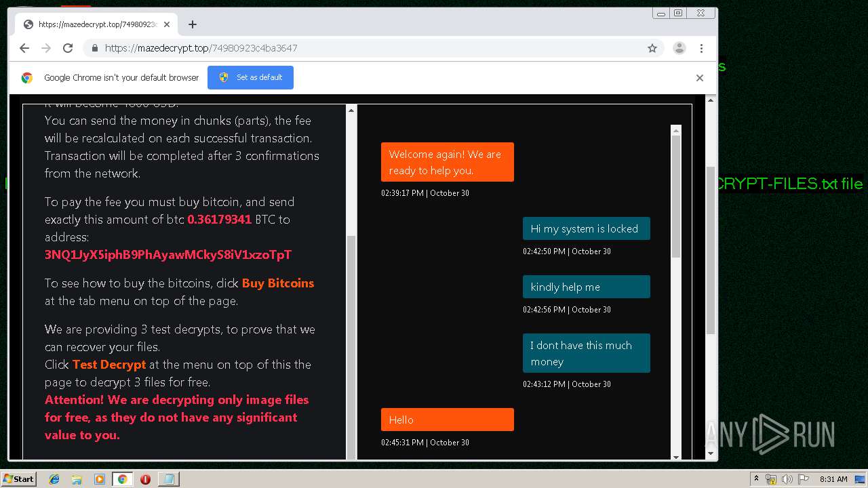Select the mazedecrypt.top browser tab

(96, 24)
